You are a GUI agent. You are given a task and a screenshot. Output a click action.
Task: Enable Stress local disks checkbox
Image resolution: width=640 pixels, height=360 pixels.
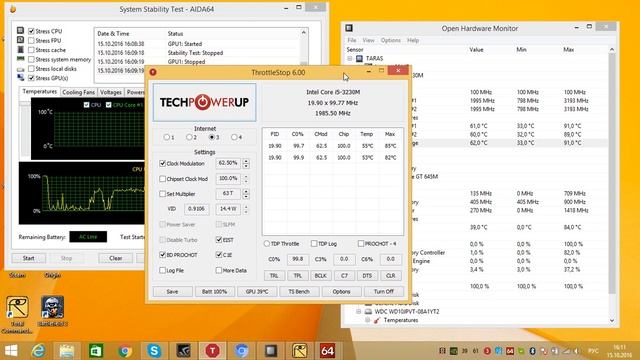pyautogui.click(x=31, y=69)
